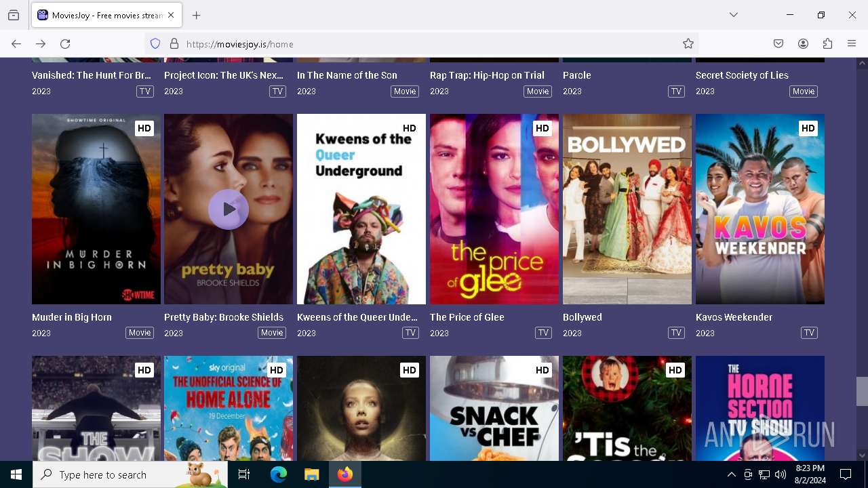The width and height of the screenshot is (868, 488).
Task: Open the Windows Start menu
Action: coord(16,474)
